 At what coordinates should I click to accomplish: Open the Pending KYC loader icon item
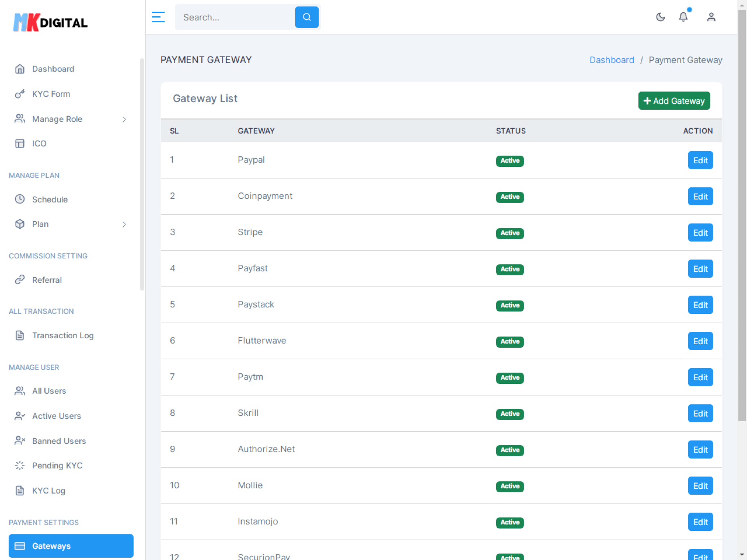(x=20, y=465)
